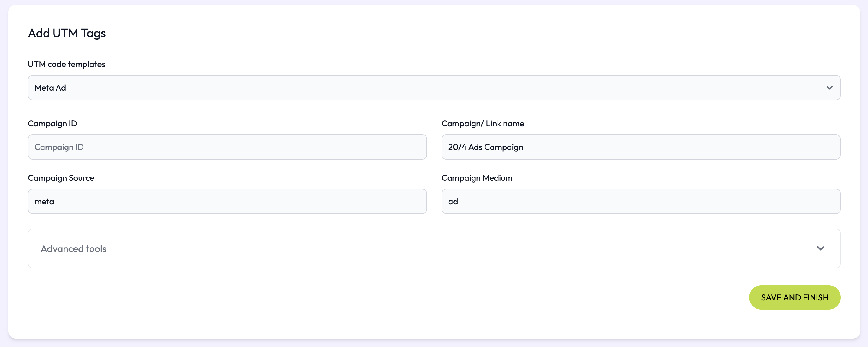Click the "UTM code templates" label
868x347 pixels.
pos(66,64)
